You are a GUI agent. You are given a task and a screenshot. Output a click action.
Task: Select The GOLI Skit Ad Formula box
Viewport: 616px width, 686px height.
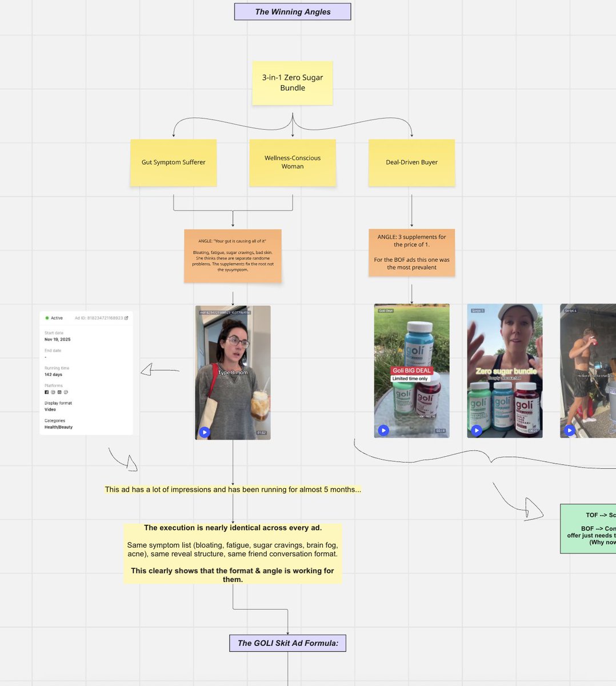click(x=288, y=643)
